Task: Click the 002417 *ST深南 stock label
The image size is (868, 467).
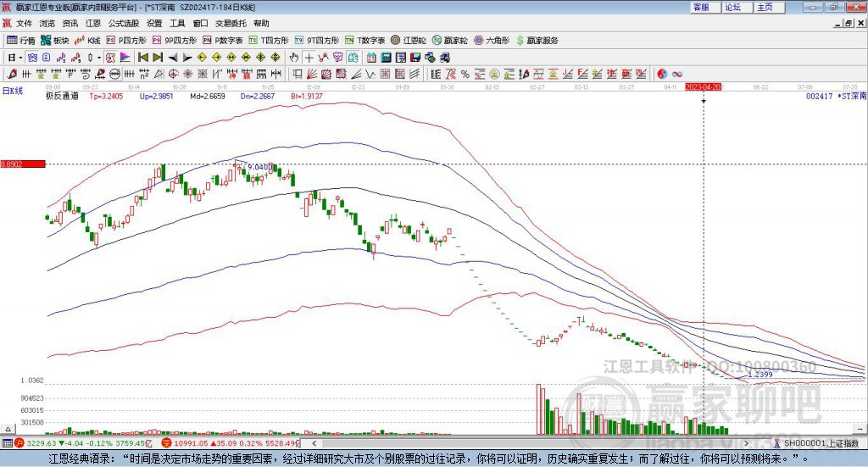Action: (x=836, y=97)
